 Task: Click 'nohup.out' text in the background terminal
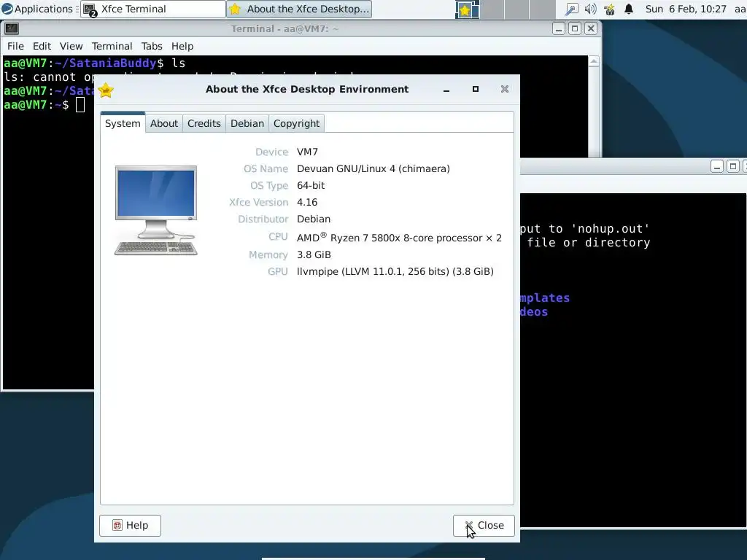(611, 228)
